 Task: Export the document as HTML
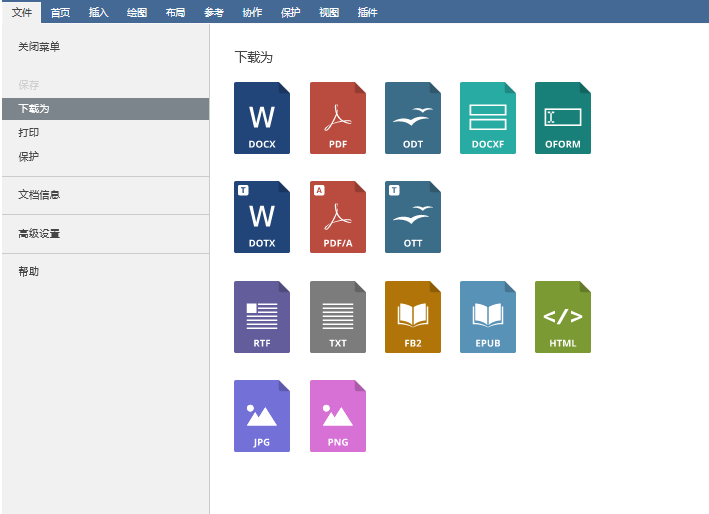(563, 317)
